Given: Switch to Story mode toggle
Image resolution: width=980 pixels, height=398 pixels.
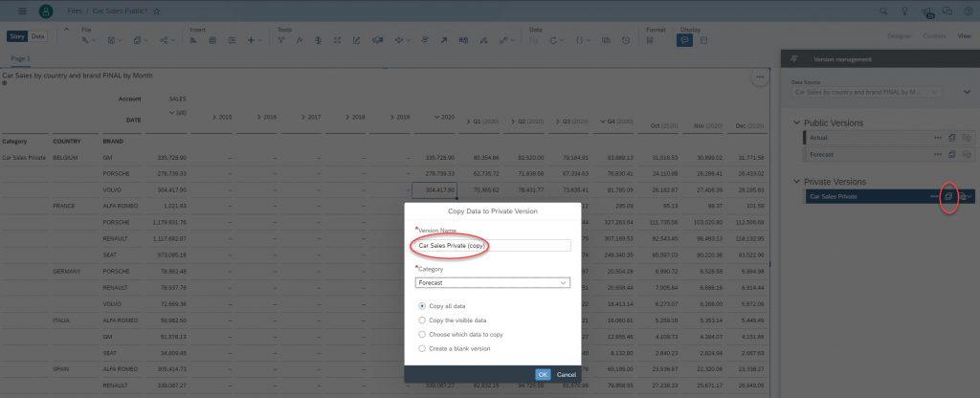Looking at the screenshot, I should (17, 37).
